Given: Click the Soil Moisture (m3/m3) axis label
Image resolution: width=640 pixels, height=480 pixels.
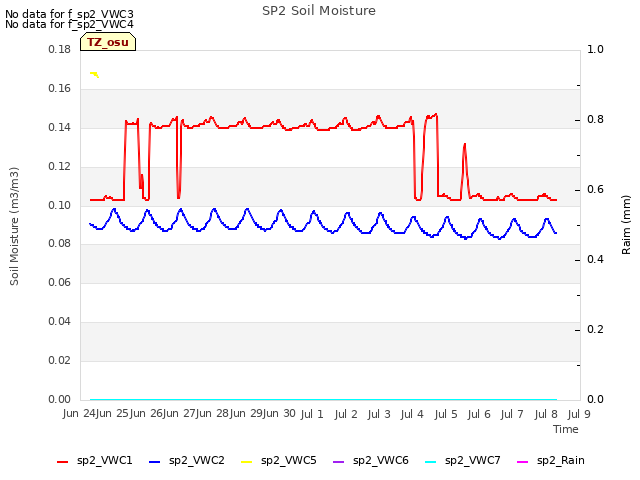Looking at the screenshot, I should [14, 226].
